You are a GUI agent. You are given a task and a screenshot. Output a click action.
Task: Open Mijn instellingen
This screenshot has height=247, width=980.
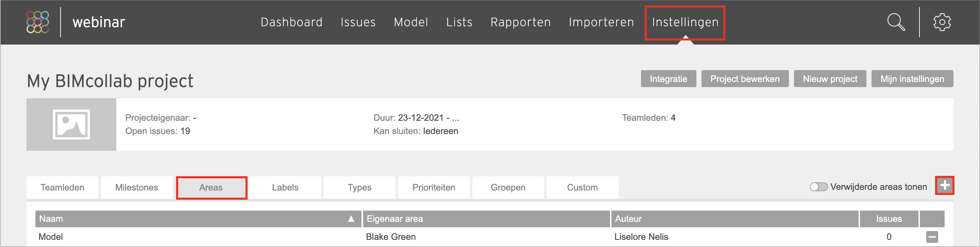pos(912,79)
